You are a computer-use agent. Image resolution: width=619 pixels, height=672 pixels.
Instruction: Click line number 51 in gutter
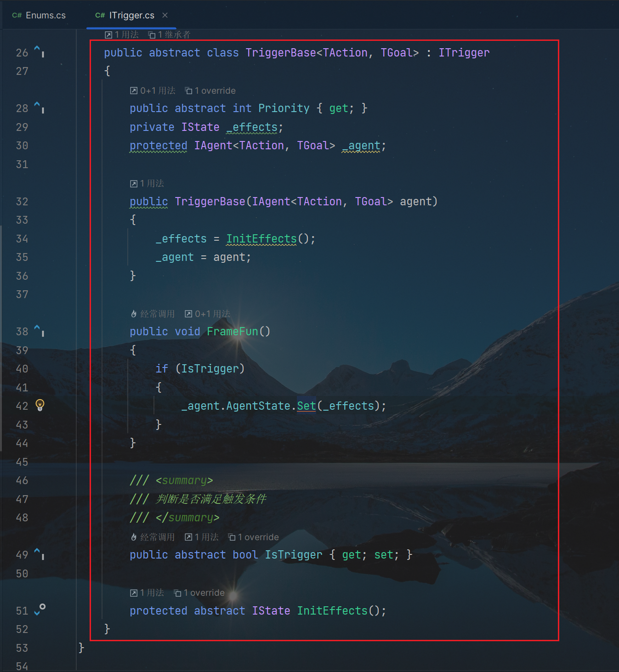[x=22, y=611]
